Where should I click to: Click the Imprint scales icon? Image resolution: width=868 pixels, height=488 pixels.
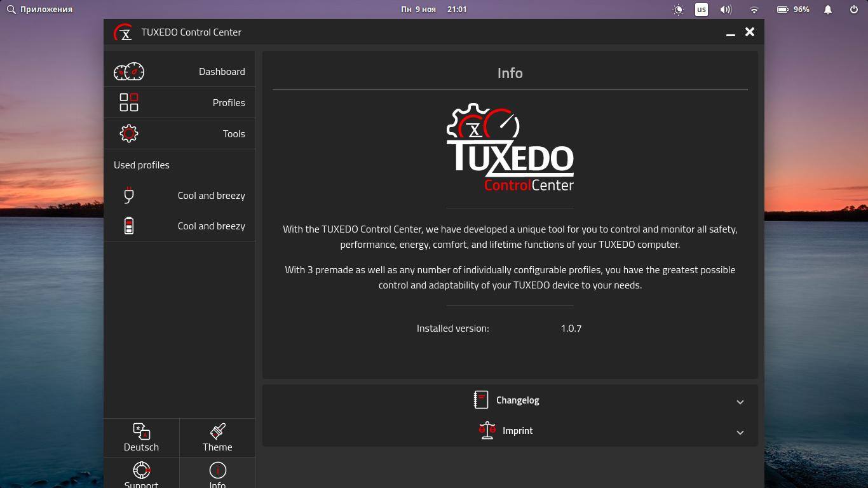[487, 430]
